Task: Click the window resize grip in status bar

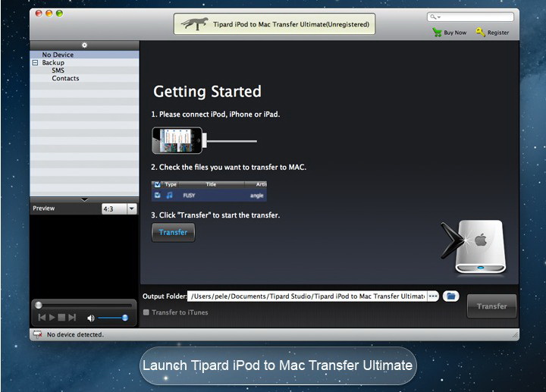Action: [x=515, y=335]
